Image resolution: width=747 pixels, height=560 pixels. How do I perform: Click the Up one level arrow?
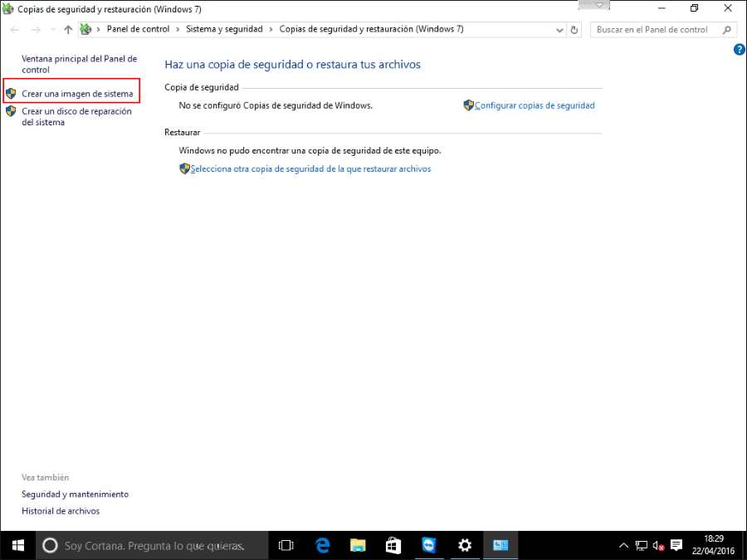68,30
